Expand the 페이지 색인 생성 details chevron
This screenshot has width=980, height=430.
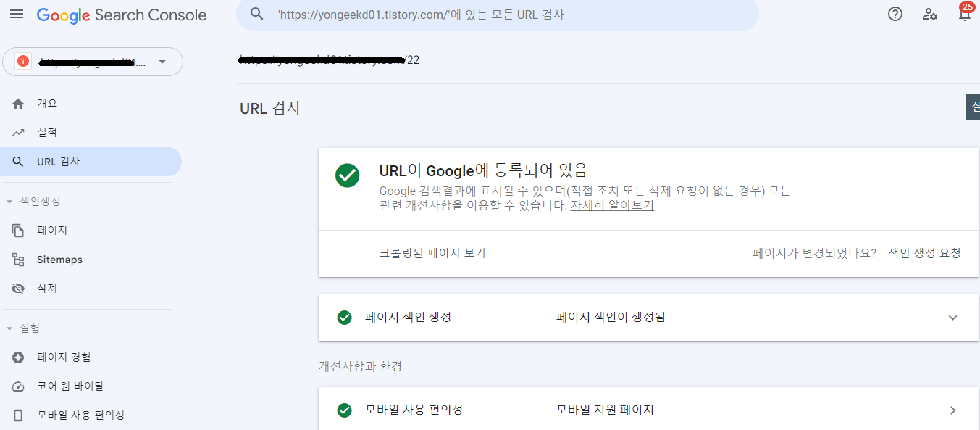point(953,318)
